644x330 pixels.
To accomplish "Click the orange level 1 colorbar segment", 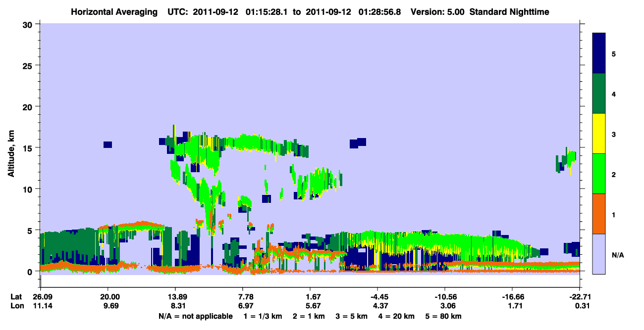I will tap(599, 214).
